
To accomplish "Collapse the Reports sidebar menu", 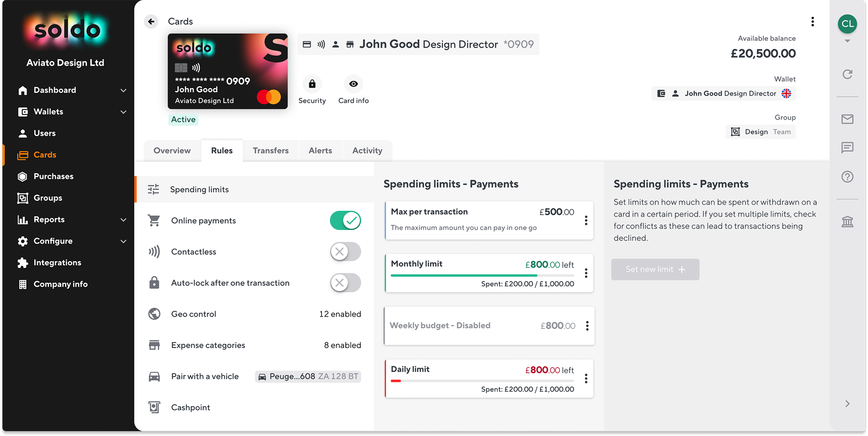I will pos(123,220).
